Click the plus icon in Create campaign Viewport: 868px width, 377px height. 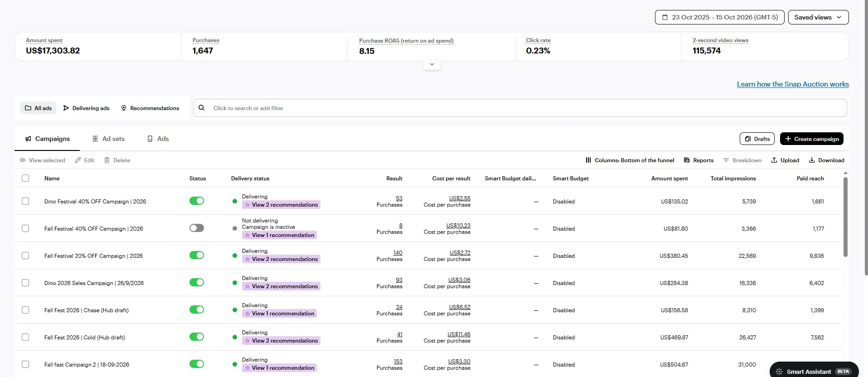pyautogui.click(x=788, y=139)
